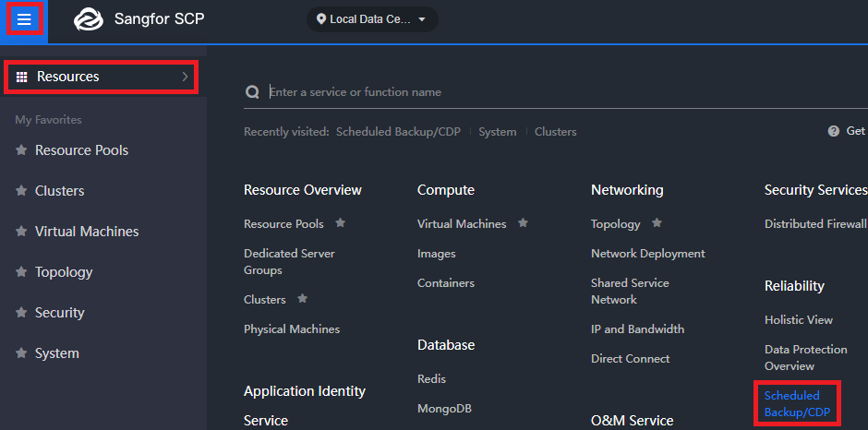Click the search magnifier icon
This screenshot has height=430, width=868.
point(251,92)
